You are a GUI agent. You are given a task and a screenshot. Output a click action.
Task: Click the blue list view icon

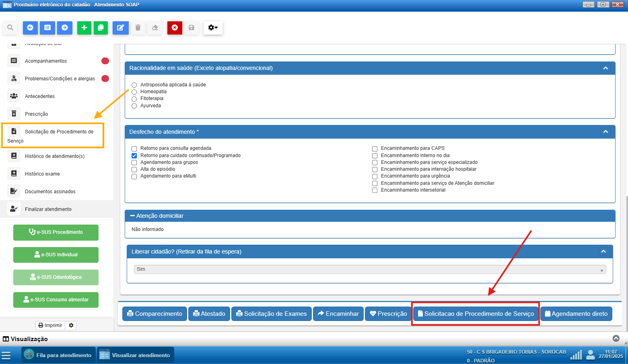(x=47, y=28)
